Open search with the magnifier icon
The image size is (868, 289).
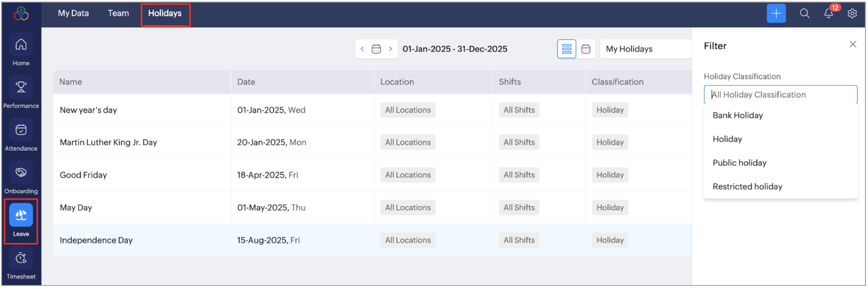click(804, 14)
